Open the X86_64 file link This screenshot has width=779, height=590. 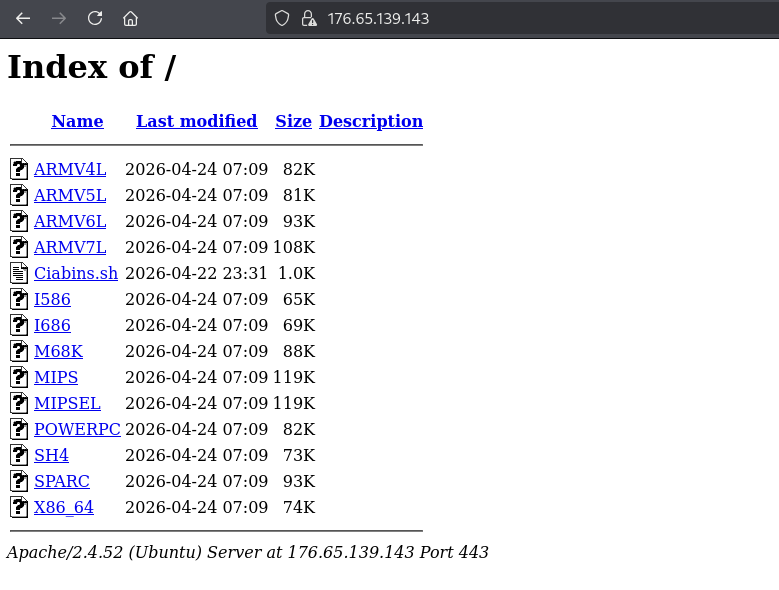tap(64, 507)
